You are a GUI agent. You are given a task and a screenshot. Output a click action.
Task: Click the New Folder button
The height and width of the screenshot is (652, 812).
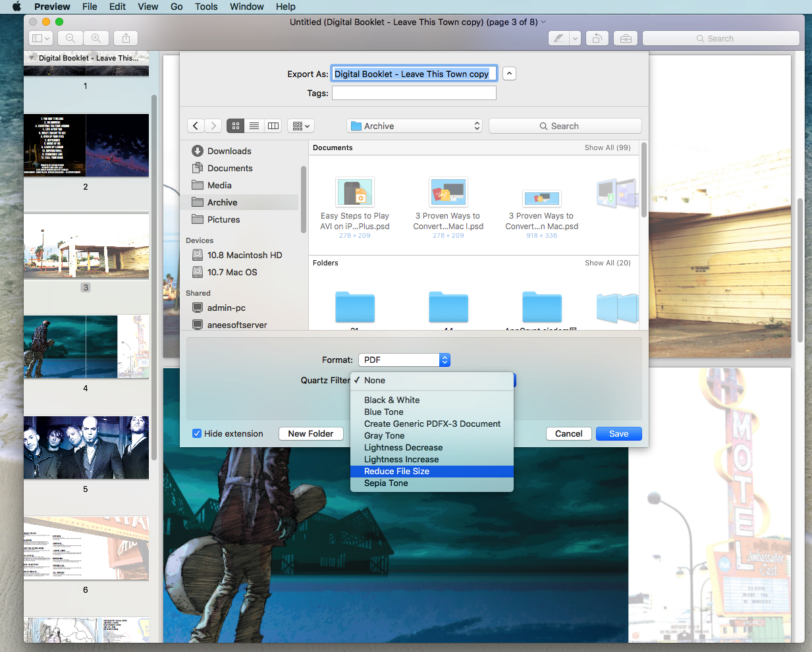[x=311, y=433]
